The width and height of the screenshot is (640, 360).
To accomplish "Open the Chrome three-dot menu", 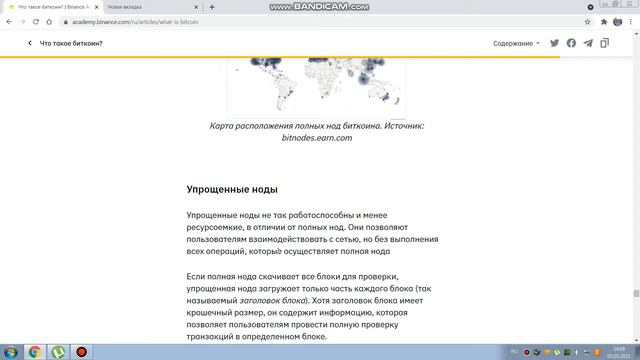I will (631, 22).
